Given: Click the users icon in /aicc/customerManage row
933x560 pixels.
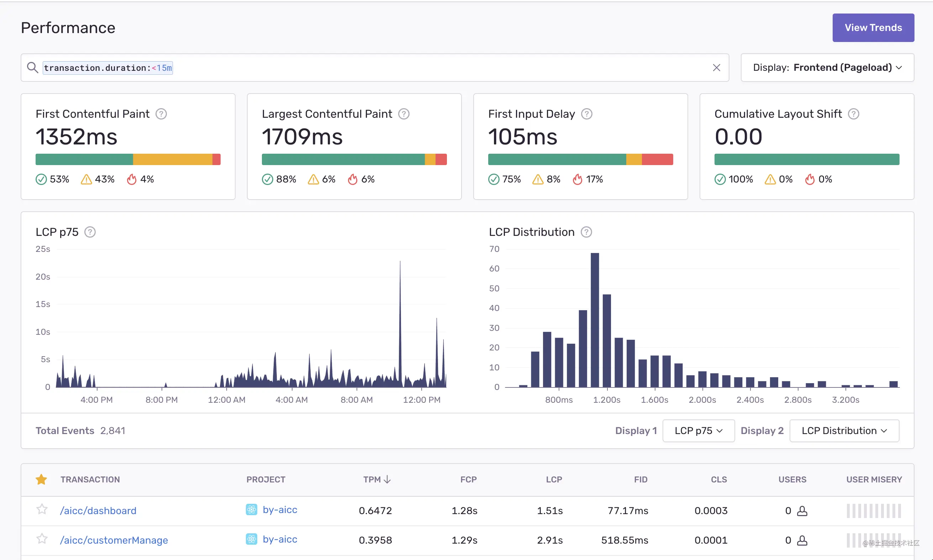Looking at the screenshot, I should tap(802, 540).
